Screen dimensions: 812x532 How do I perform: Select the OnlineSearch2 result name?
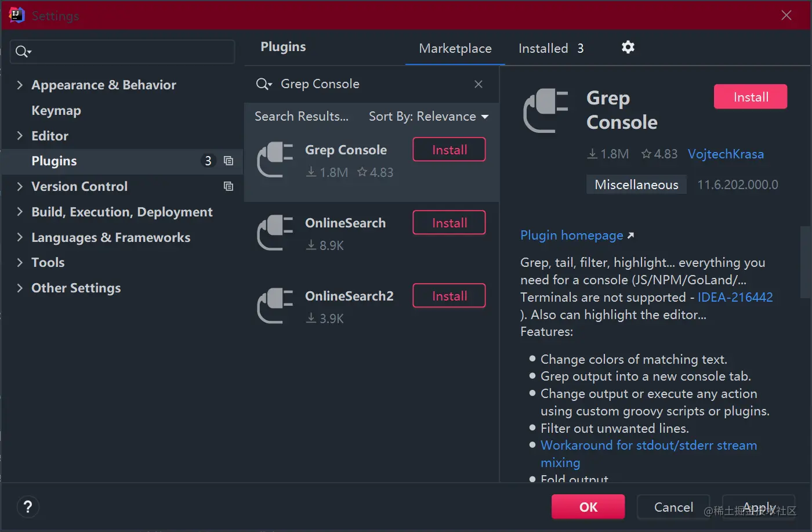(x=349, y=296)
